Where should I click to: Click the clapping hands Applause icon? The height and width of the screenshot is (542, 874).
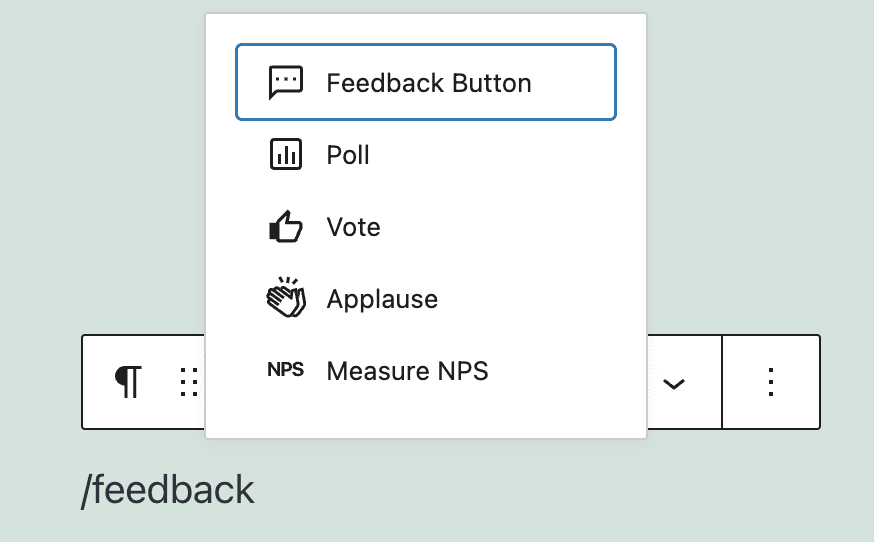click(285, 299)
